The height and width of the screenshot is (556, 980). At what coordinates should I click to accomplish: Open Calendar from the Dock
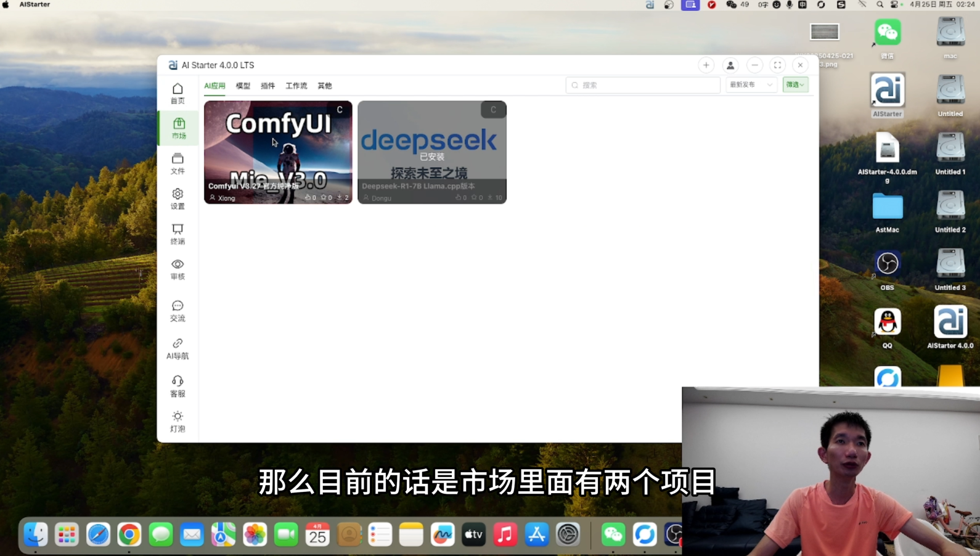click(x=317, y=534)
